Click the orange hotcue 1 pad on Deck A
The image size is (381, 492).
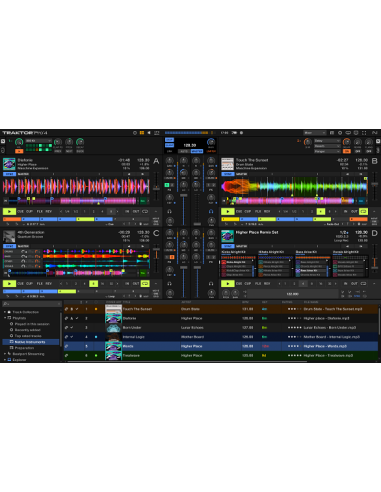(12, 219)
